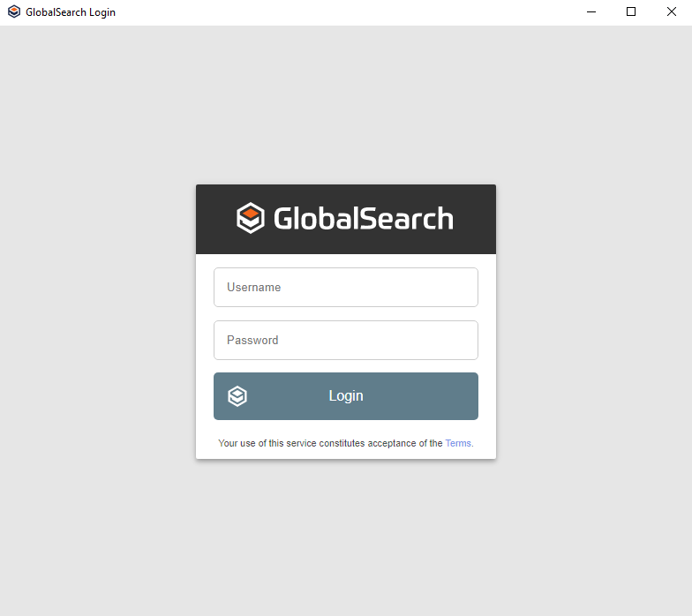Click the "Your use of this service" notice text
This screenshot has width=692, height=616.
(346, 443)
